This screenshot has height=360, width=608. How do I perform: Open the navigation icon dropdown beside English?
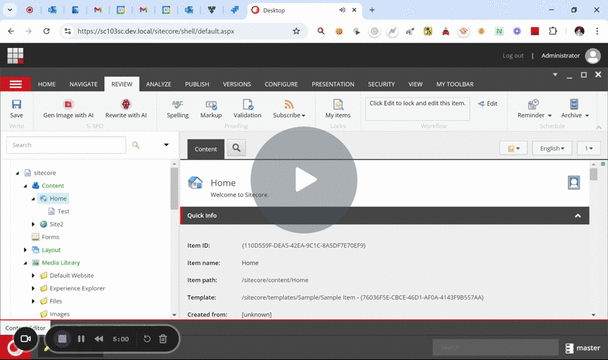click(513, 148)
